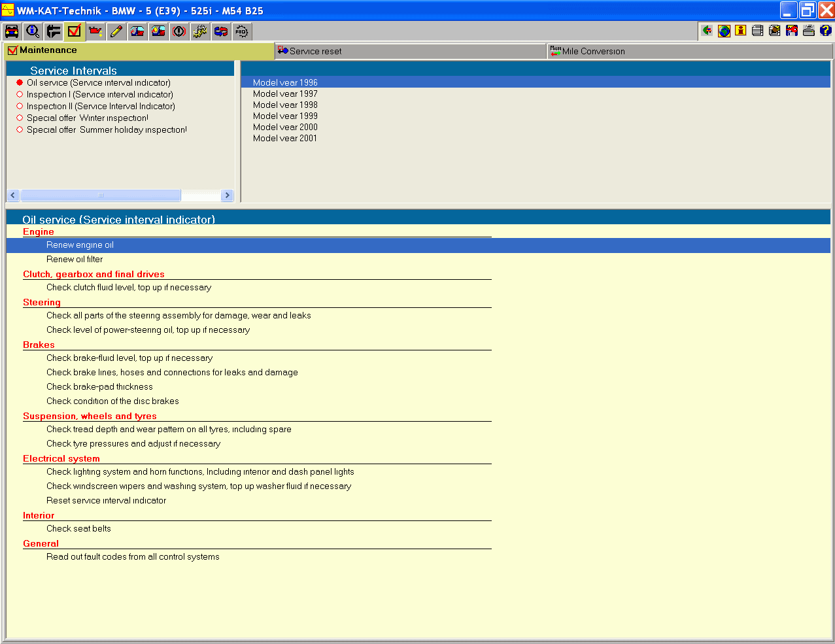The width and height of the screenshot is (835, 644).
Task: Open the car vehicle selection toolbar icon
Action: coord(12,31)
